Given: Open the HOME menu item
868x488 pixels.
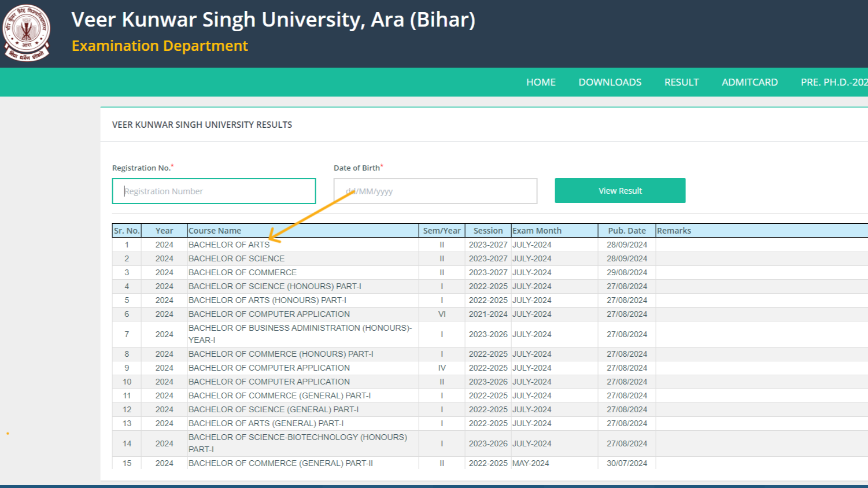Looking at the screenshot, I should click(x=541, y=82).
